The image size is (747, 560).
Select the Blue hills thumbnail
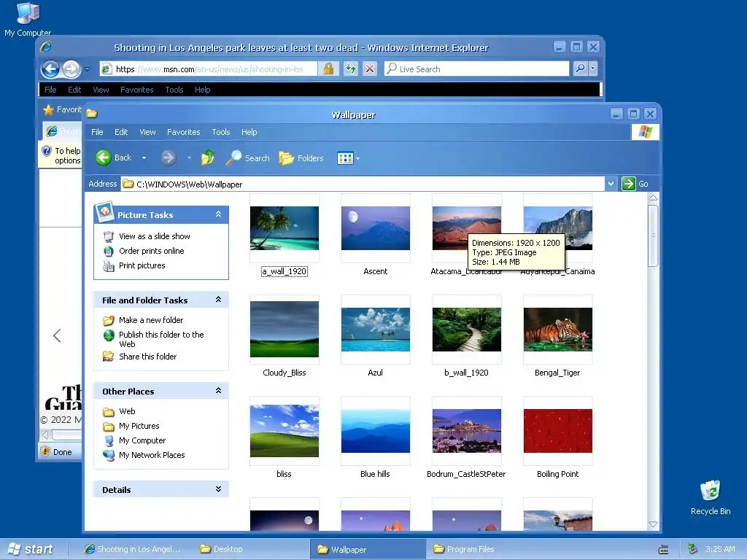pyautogui.click(x=376, y=431)
